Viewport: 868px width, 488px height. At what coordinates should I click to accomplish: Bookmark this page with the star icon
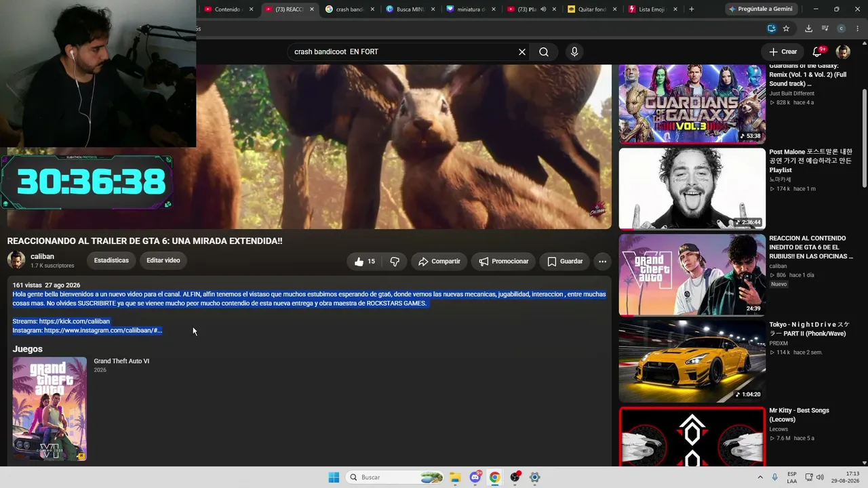(786, 28)
